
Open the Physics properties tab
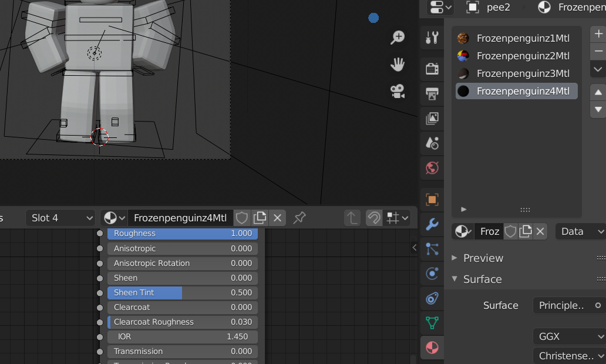(x=432, y=274)
